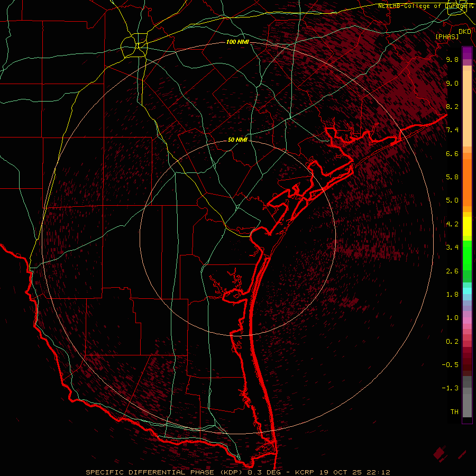Click the purple swatch atop the color bar
The height and width of the screenshot is (476, 476).
(x=467, y=53)
